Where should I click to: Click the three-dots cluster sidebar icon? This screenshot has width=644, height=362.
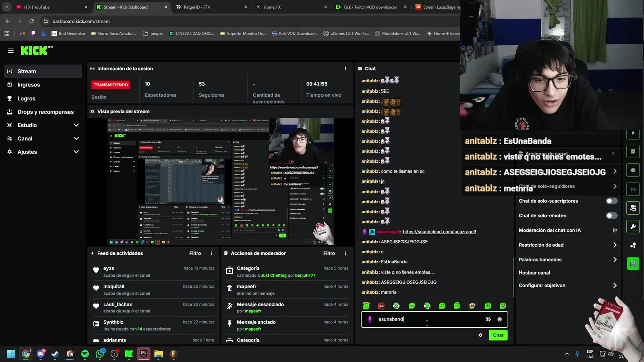[633, 245]
